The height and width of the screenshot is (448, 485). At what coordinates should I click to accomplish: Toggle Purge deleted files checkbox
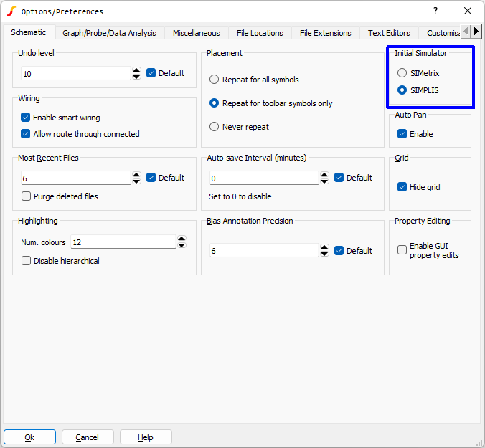pos(26,196)
